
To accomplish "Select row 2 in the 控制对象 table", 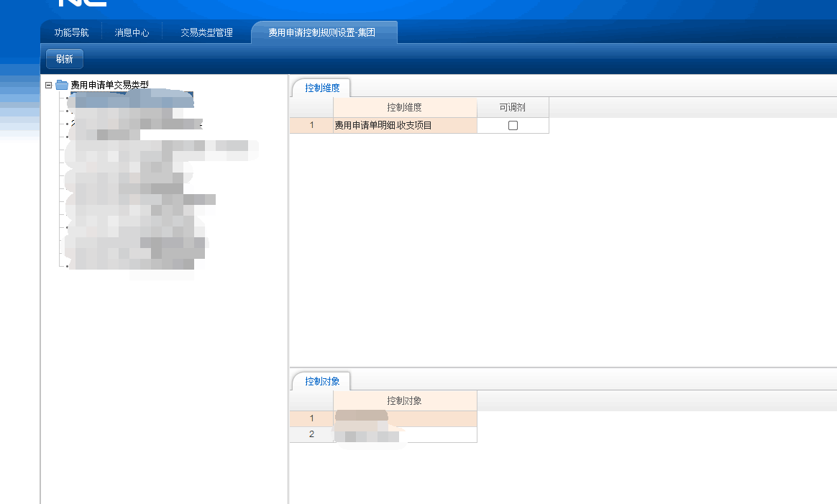I will 388,434.
